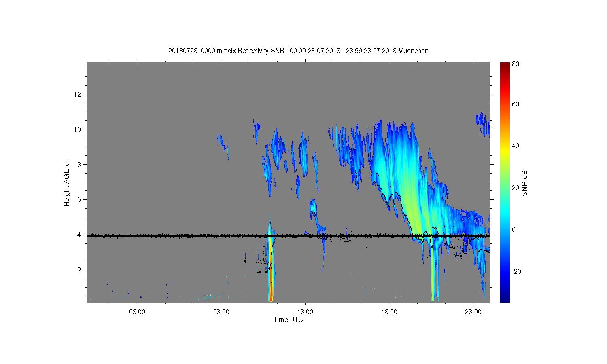Click the black horizontal line at 4 km
Viewport: 607px width, 364px height.
click(288, 235)
